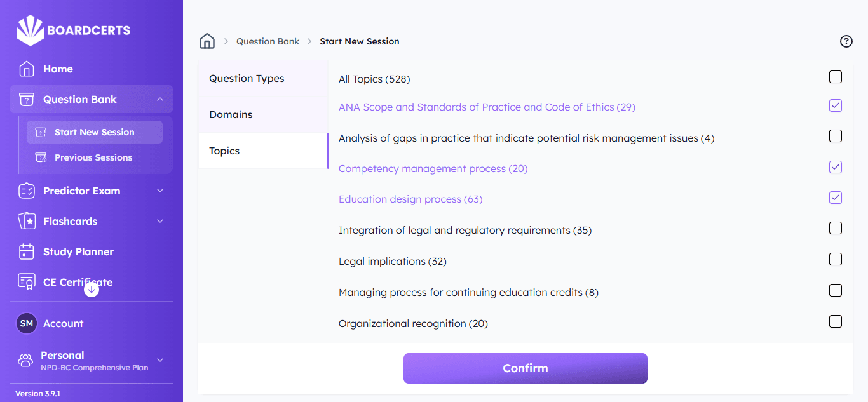This screenshot has height=402, width=868.
Task: Click the CE Certificate icon
Action: (x=27, y=282)
